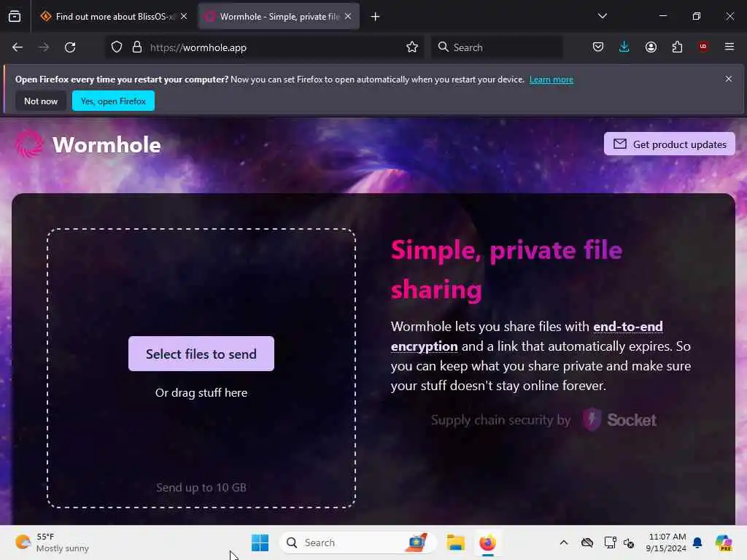Open File Explorer from taskbar
The image size is (747, 560).
(x=455, y=542)
